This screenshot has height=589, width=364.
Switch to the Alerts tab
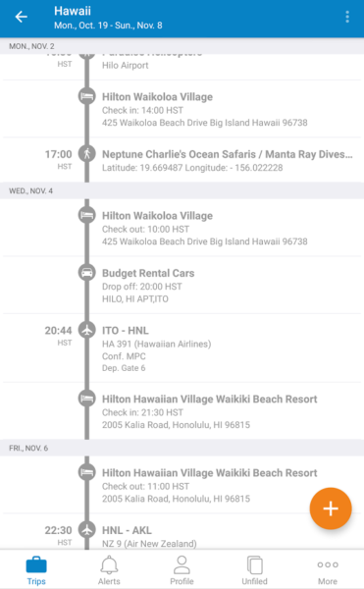tap(109, 569)
